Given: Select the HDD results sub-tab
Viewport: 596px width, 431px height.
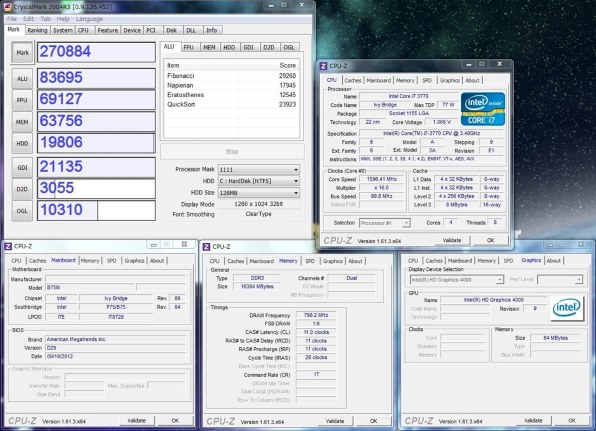Looking at the screenshot, I should pos(229,48).
